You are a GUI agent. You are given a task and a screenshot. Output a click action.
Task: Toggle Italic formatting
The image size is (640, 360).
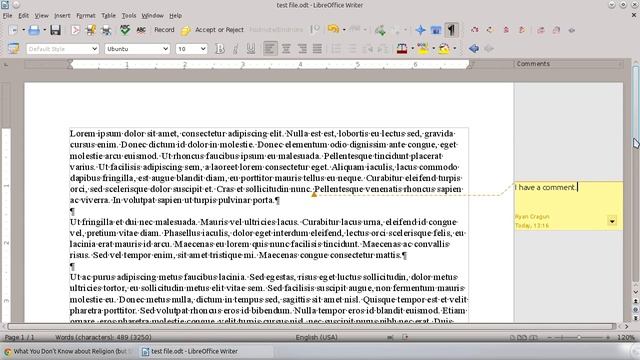coord(235,49)
